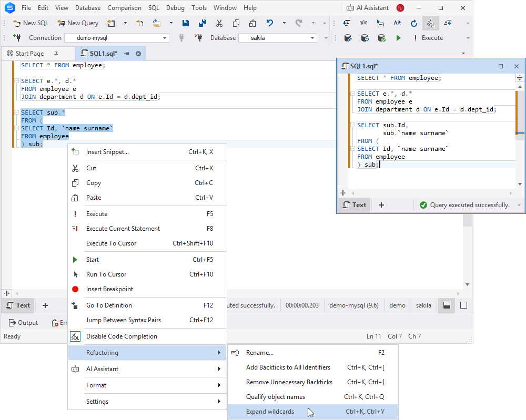Click the Refresh icon in toolbar
Image resolution: width=526 pixels, height=420 pixels.
click(414, 23)
